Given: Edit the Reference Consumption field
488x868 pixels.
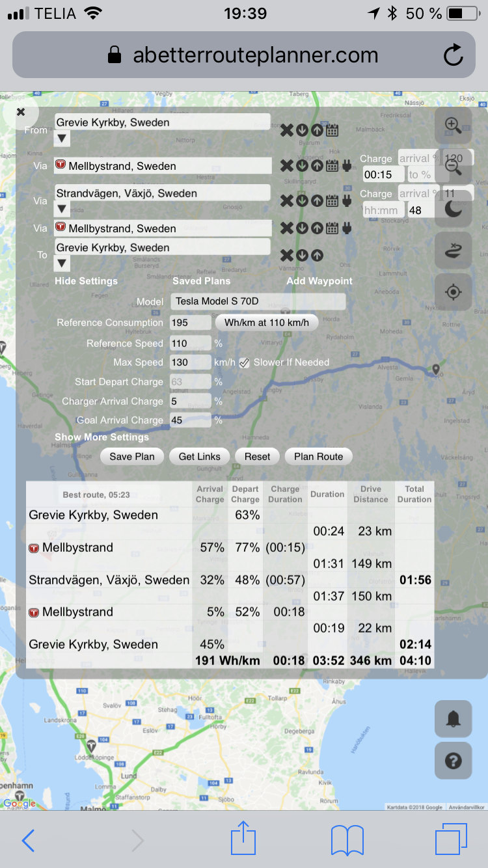Looking at the screenshot, I should point(191,323).
